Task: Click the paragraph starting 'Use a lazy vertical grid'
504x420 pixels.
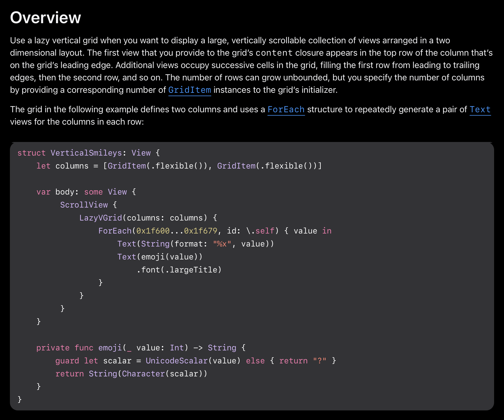Action: click(x=251, y=65)
